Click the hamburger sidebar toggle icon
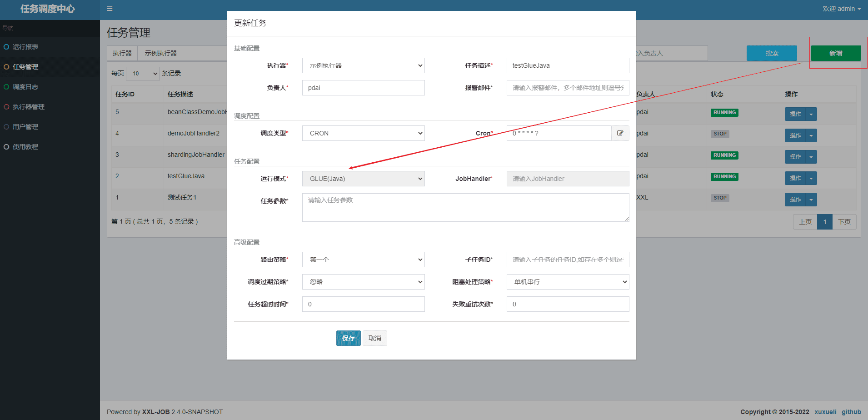This screenshot has height=420, width=868. pos(110,9)
